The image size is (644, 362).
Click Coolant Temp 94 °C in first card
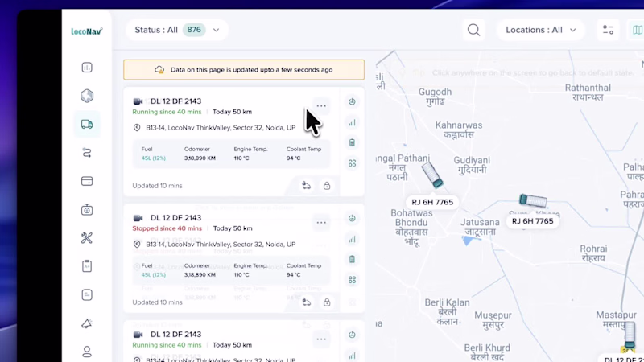coord(293,158)
